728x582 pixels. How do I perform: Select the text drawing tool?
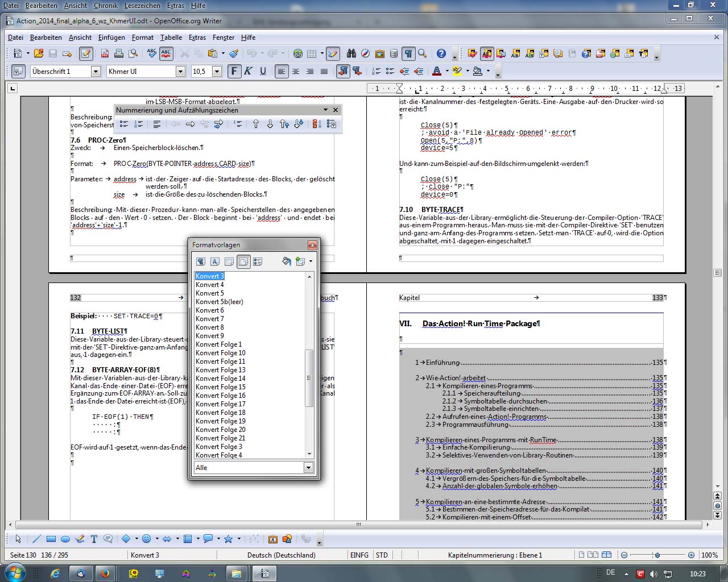click(x=94, y=539)
